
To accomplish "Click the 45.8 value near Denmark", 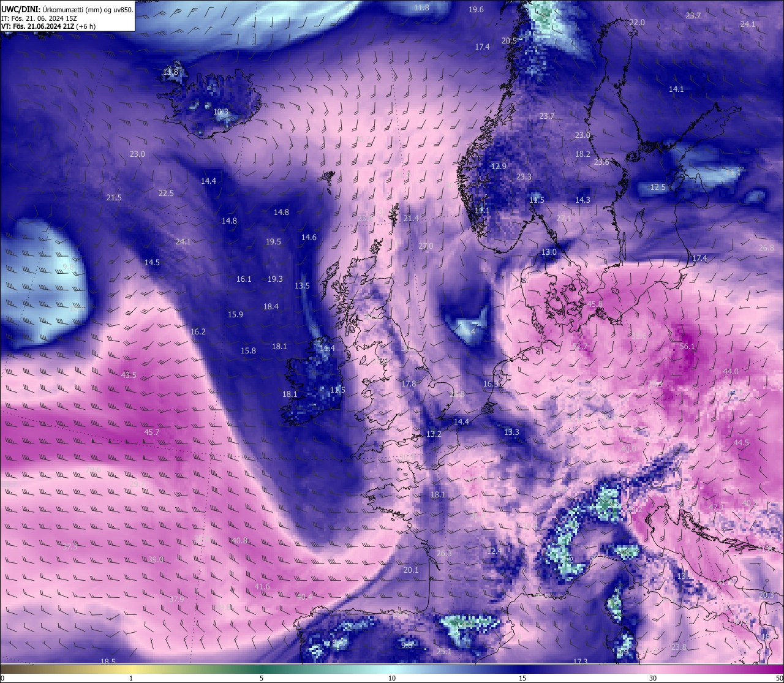I will tap(595, 304).
